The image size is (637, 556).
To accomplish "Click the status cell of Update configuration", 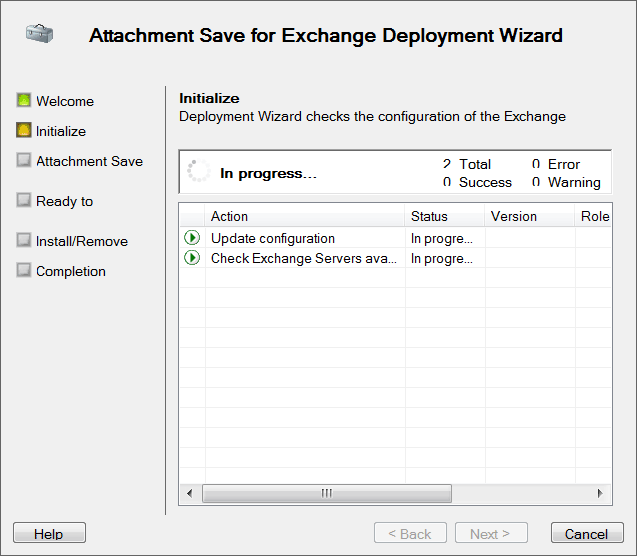I will tap(445, 238).
